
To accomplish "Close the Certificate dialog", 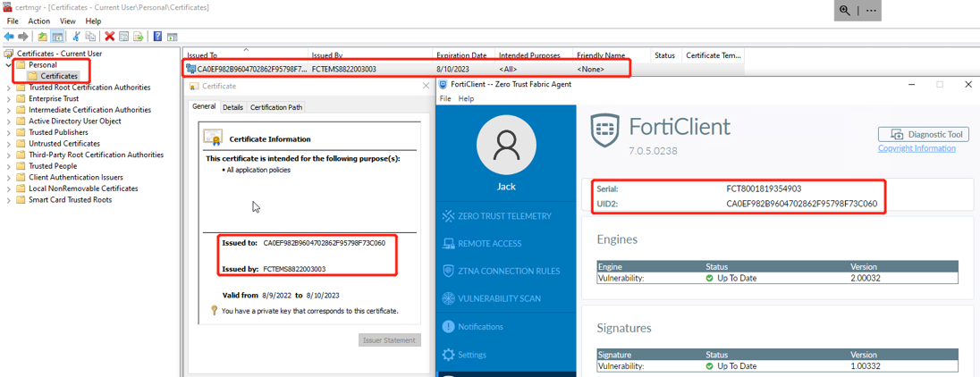I will (x=425, y=86).
